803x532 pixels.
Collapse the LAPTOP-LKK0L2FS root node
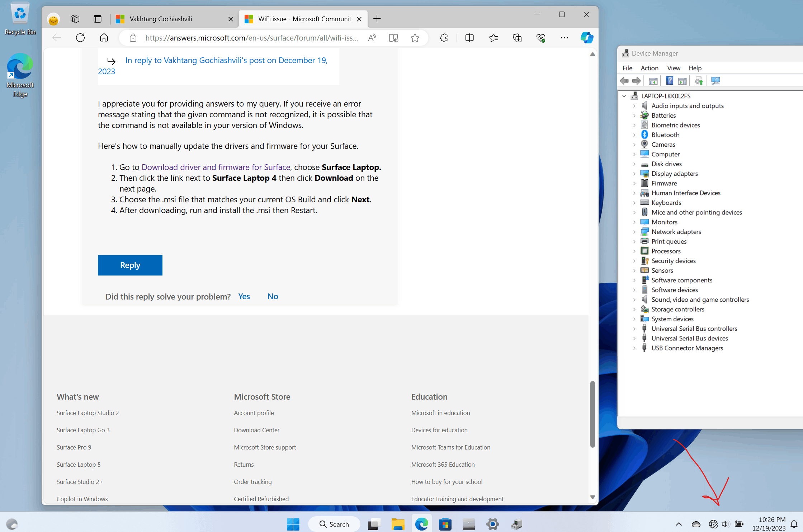[624, 96]
